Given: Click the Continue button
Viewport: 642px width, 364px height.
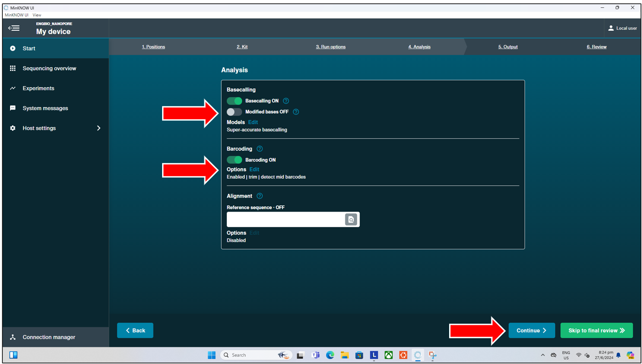Looking at the screenshot, I should tap(532, 330).
